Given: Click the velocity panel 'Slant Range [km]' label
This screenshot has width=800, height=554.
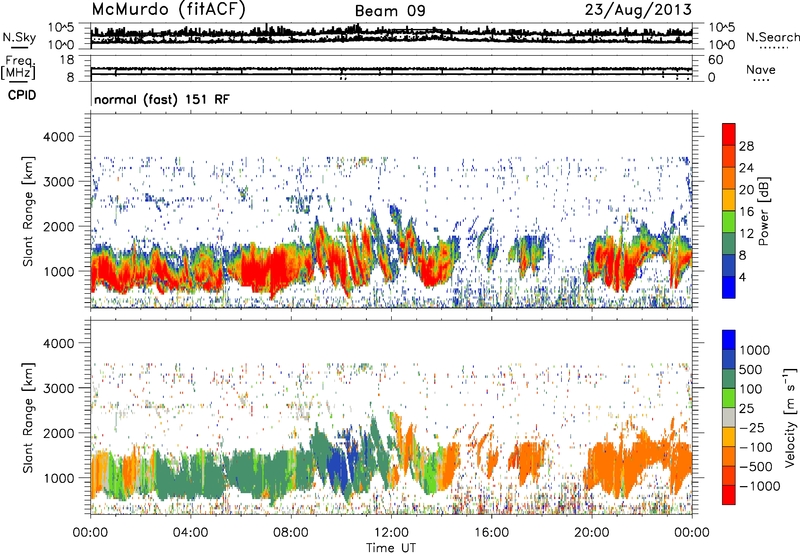Looking at the screenshot, I should pyautogui.click(x=28, y=417).
